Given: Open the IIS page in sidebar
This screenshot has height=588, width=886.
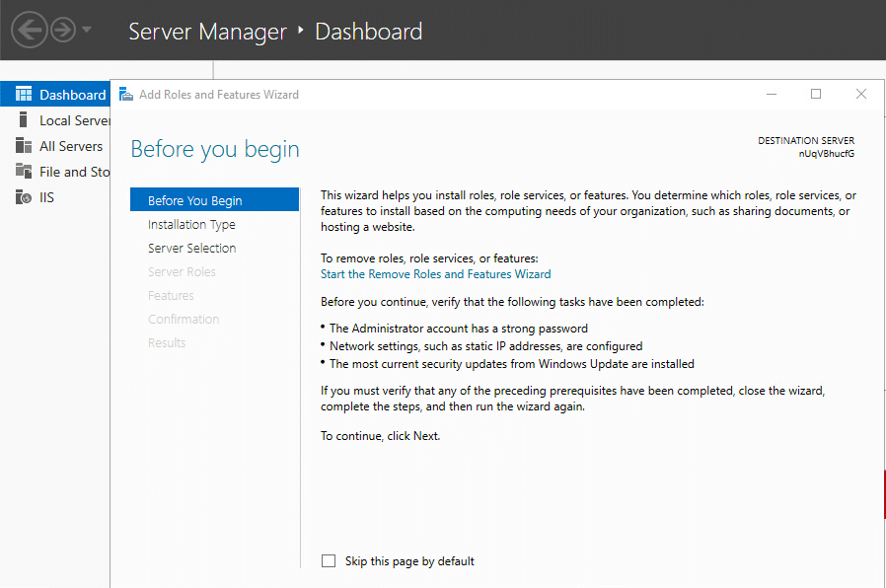Looking at the screenshot, I should pos(46,197).
